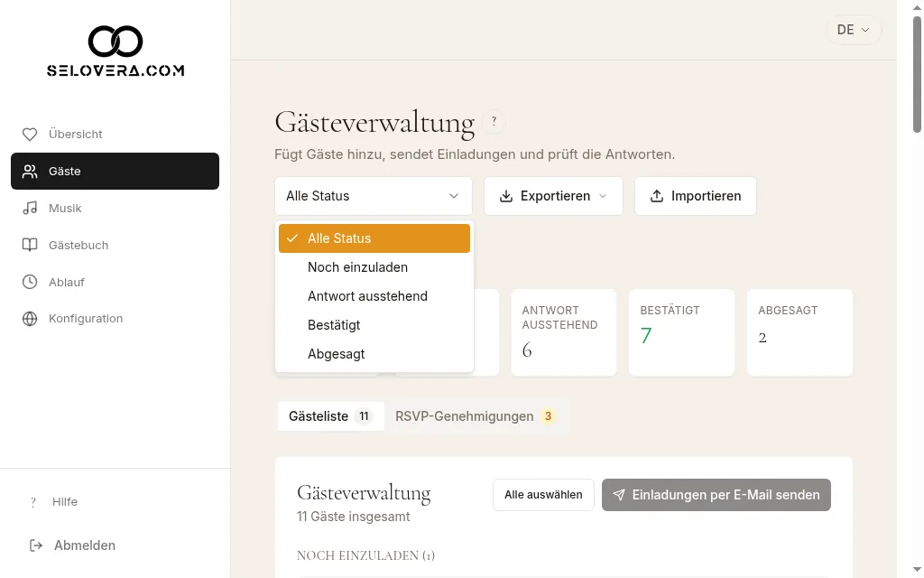The image size is (924, 578).
Task: Click the open book icon beside Gästebuch
Action: coord(30,245)
